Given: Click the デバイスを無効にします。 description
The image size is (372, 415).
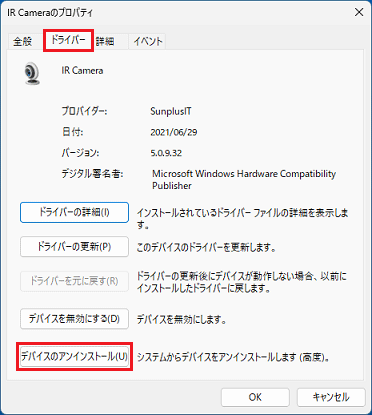Looking at the screenshot, I should pos(182,320).
